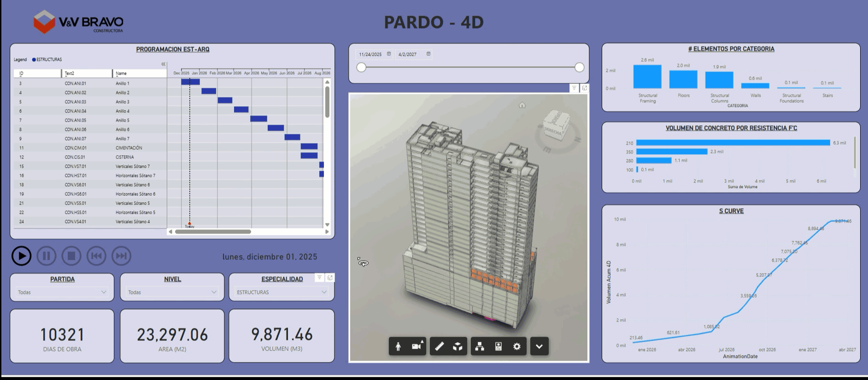Image resolution: width=868 pixels, height=380 pixels.
Task: Open the model browser tree icon
Action: [480, 346]
